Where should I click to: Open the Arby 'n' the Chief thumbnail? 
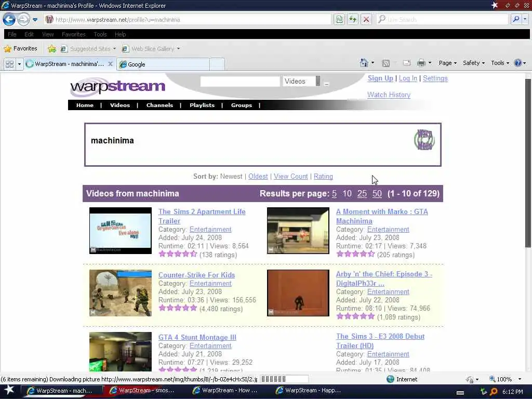pos(298,293)
